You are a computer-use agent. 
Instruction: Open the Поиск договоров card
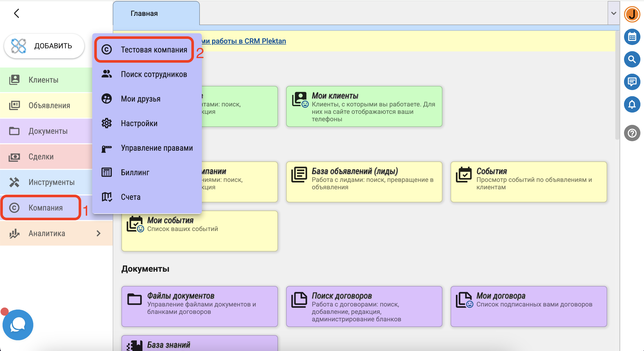point(364,306)
